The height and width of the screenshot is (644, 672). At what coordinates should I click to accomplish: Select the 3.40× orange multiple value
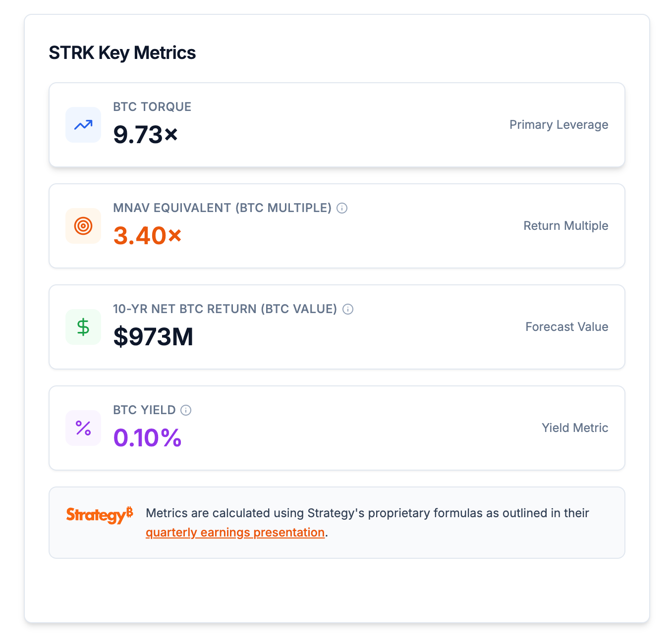[147, 236]
